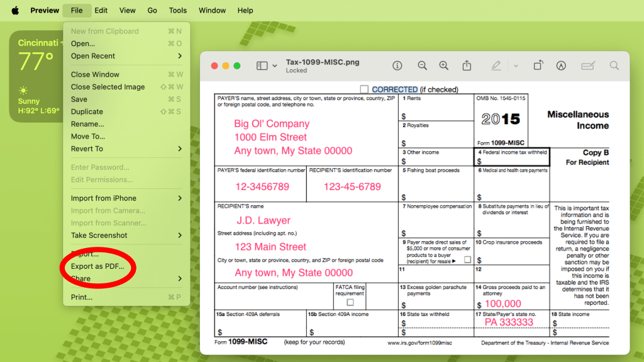644x362 pixels.
Task: Show the Markup toolbar
Action: [x=561, y=65]
